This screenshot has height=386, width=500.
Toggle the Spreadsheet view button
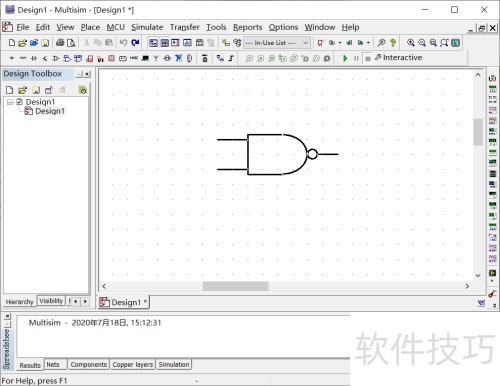(165, 43)
